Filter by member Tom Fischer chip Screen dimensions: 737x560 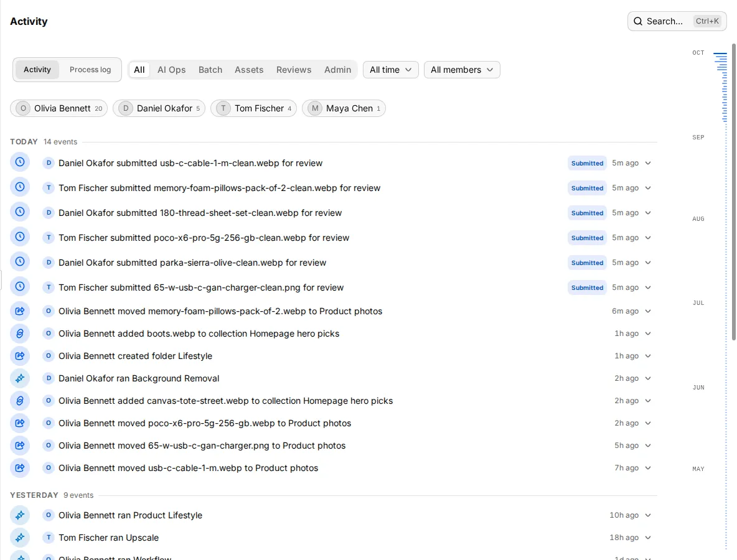[x=253, y=108]
